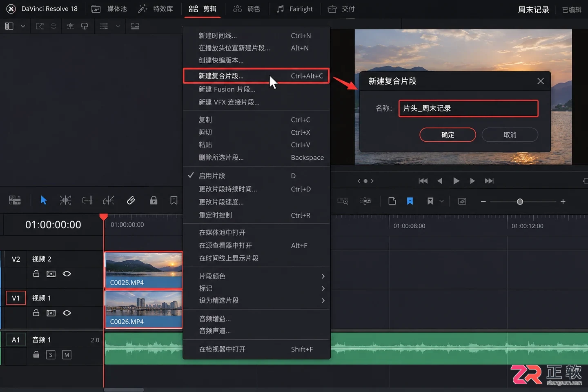Adjust the timeline zoom slider handle
The height and width of the screenshot is (392, 588).
click(520, 202)
